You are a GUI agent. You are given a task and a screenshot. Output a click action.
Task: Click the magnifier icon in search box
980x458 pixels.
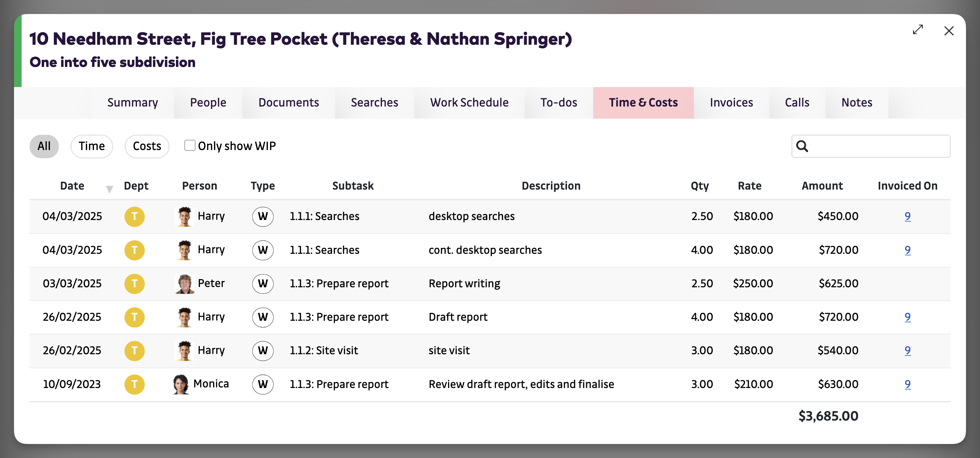tap(802, 146)
